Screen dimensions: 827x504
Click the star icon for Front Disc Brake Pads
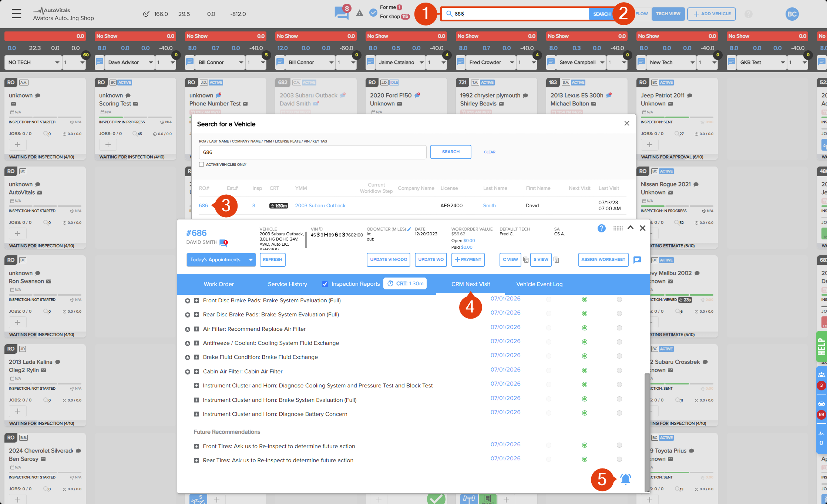(x=188, y=301)
